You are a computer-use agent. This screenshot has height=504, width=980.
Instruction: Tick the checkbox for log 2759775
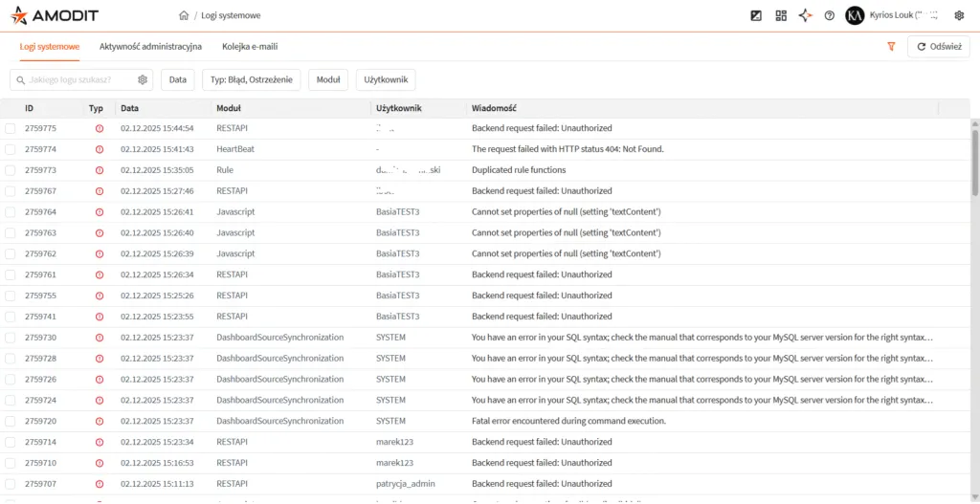tap(10, 128)
